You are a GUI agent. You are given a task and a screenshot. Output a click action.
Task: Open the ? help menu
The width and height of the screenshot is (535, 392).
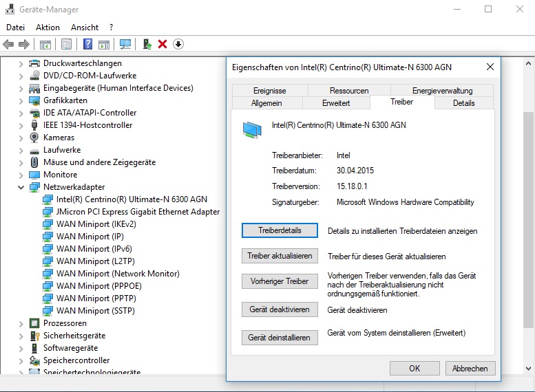(112, 28)
